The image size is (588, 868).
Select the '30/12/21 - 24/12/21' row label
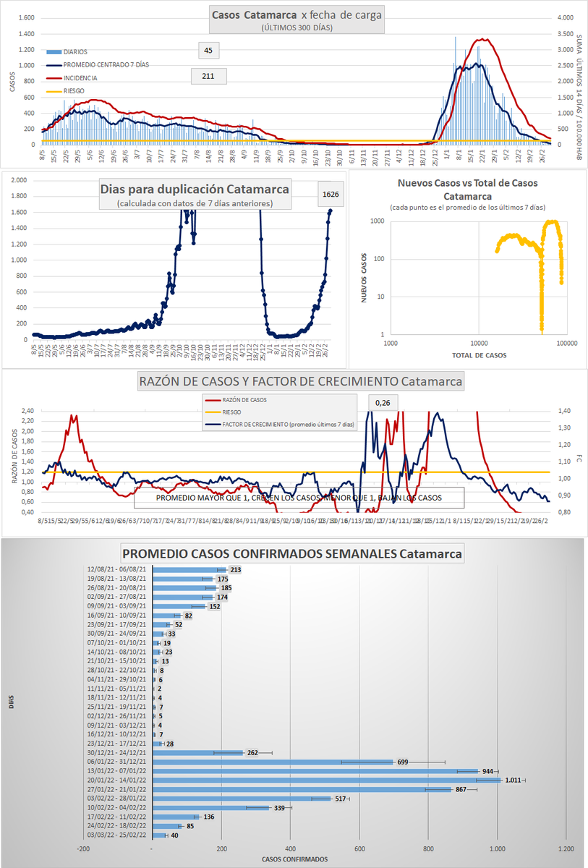(116, 752)
